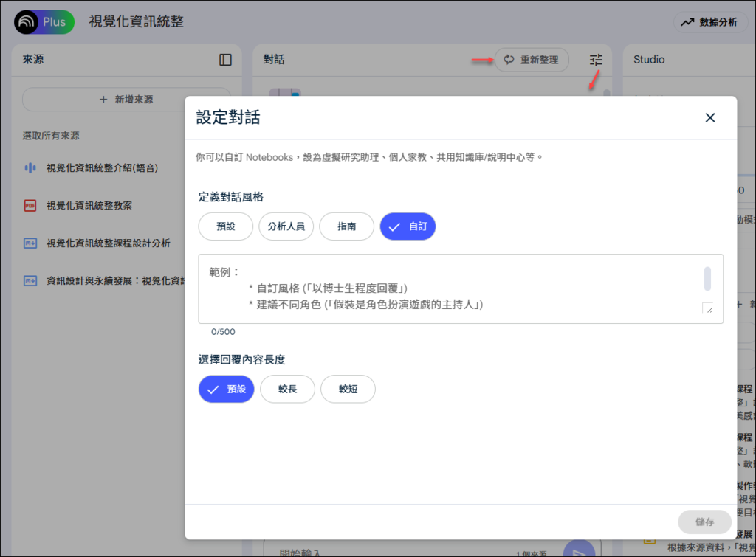This screenshot has width=756, height=557.
Task: Click the scrollbar inside the custom style textarea
Action: pos(707,279)
